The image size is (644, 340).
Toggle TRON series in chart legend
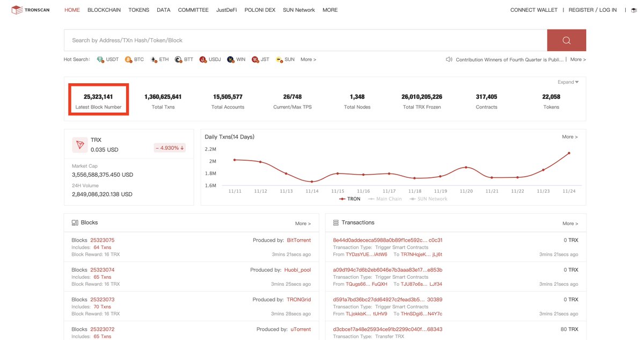point(349,199)
